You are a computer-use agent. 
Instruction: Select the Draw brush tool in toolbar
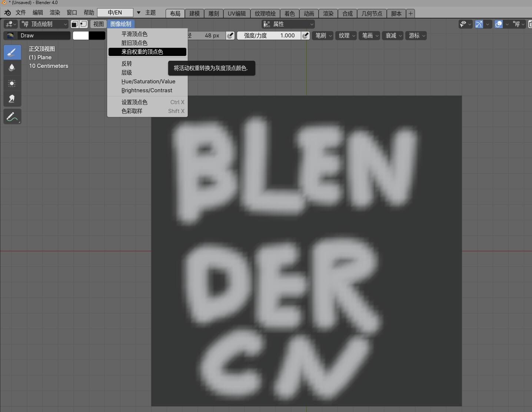[12, 52]
